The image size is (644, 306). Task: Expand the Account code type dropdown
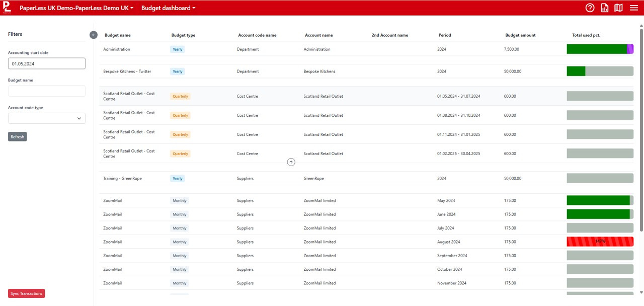(47, 118)
